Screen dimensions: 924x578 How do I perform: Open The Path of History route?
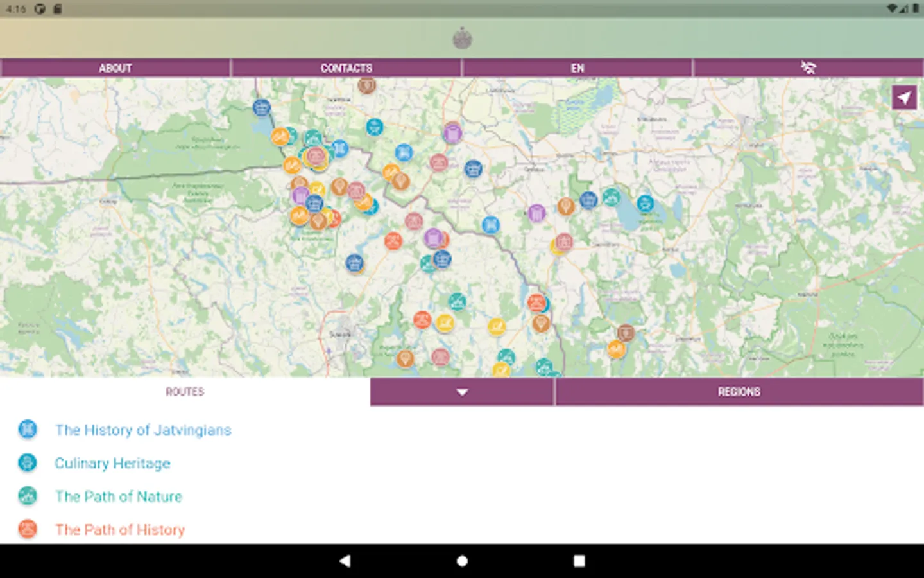tap(120, 530)
